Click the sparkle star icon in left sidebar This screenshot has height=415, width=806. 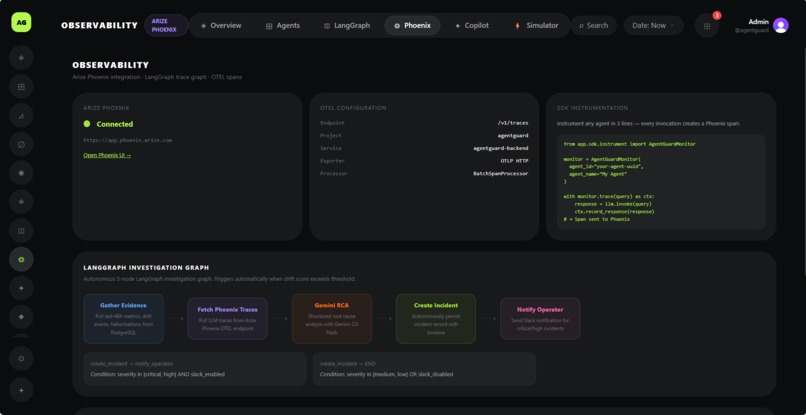coord(21,288)
